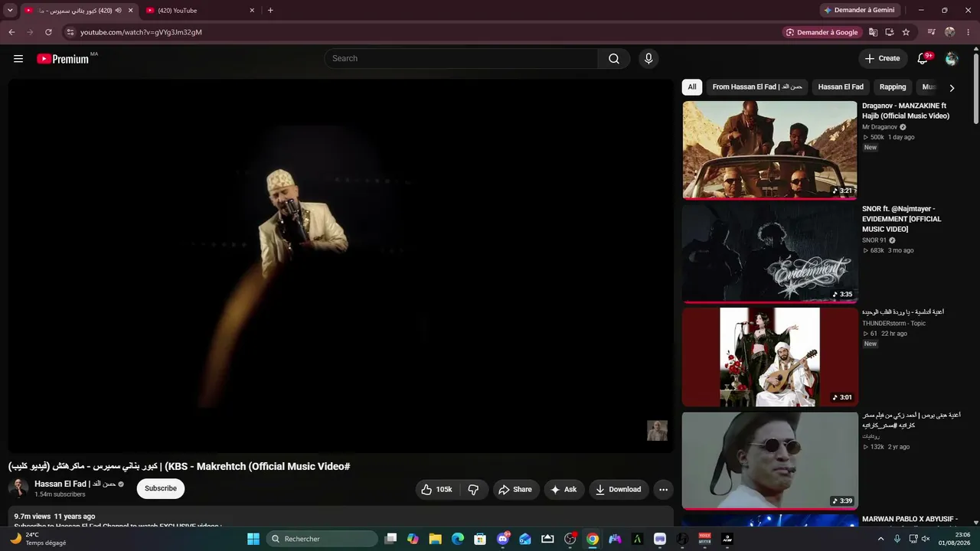Click the '9.7m views 11 years ago' text
Viewport: 980px width, 551px height.
click(54, 517)
